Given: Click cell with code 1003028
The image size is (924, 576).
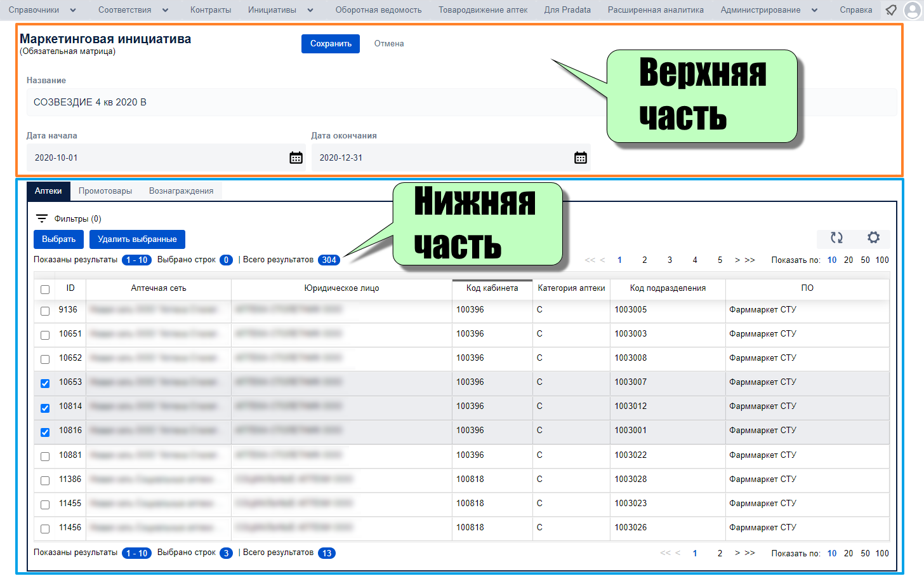Looking at the screenshot, I should pyautogui.click(x=668, y=479).
